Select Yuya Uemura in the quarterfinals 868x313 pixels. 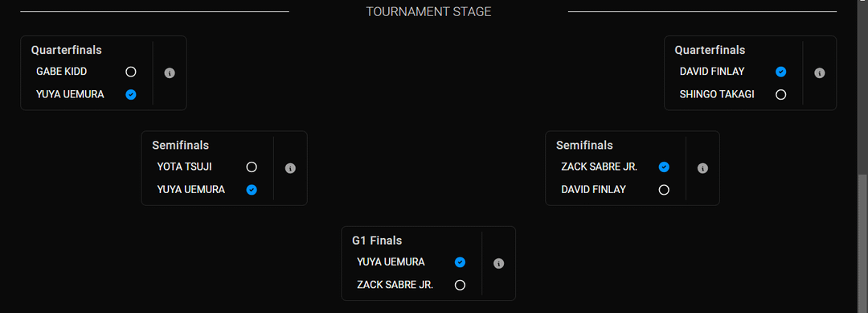click(131, 94)
